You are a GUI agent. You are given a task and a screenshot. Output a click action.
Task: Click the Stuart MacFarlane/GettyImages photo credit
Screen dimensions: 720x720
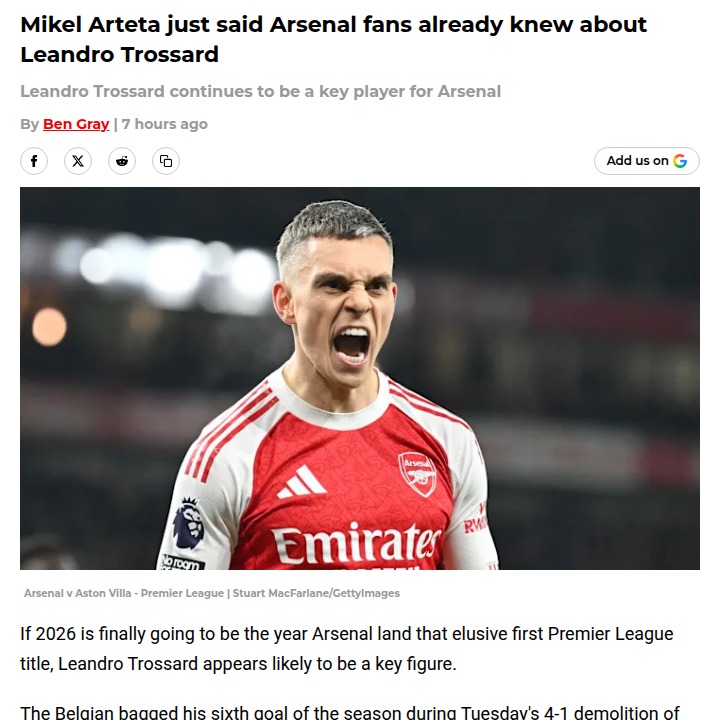(316, 593)
